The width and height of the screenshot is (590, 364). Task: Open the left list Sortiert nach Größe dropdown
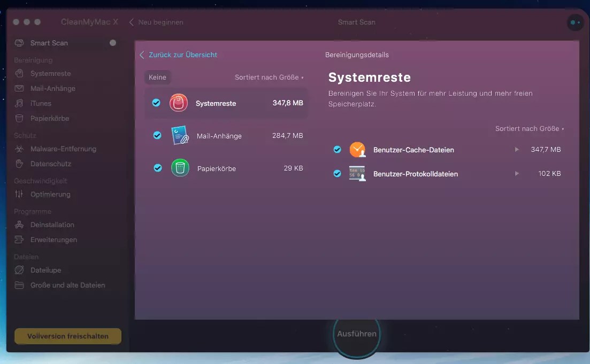[x=269, y=77]
